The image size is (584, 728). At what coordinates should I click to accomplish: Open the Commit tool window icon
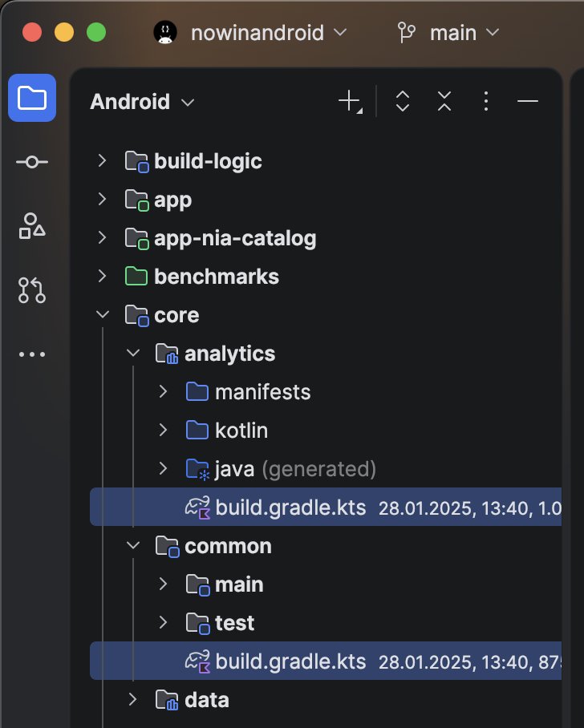coord(32,162)
